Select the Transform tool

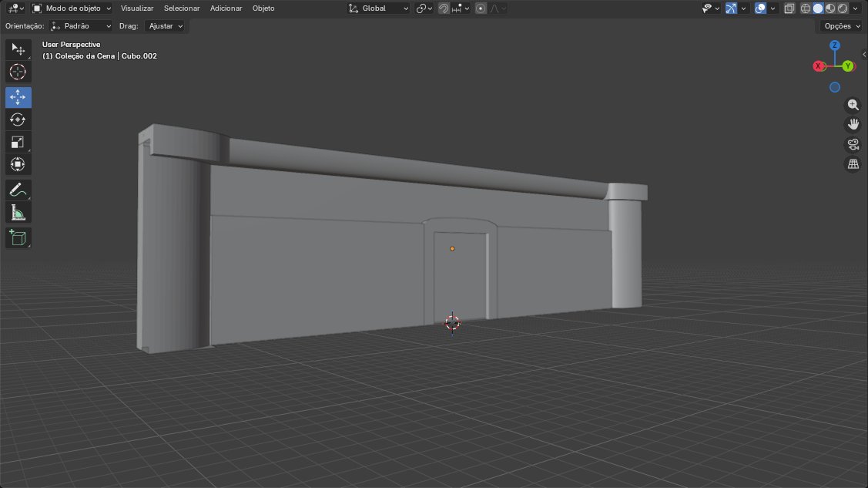(x=17, y=164)
